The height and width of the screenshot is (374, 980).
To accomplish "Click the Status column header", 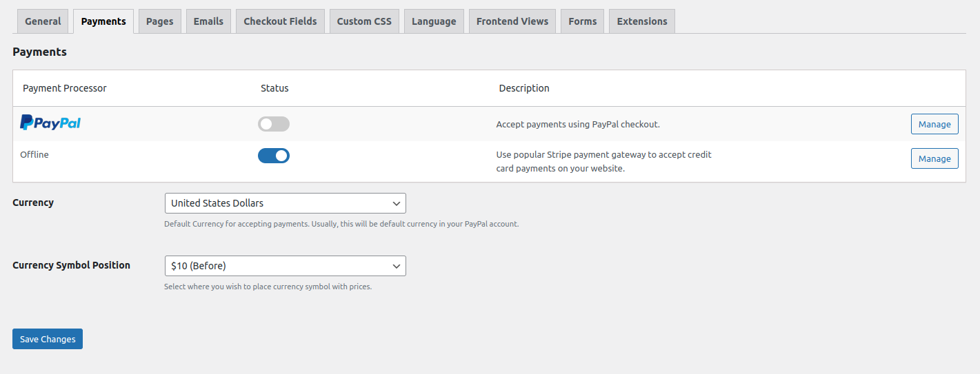I will (x=274, y=88).
